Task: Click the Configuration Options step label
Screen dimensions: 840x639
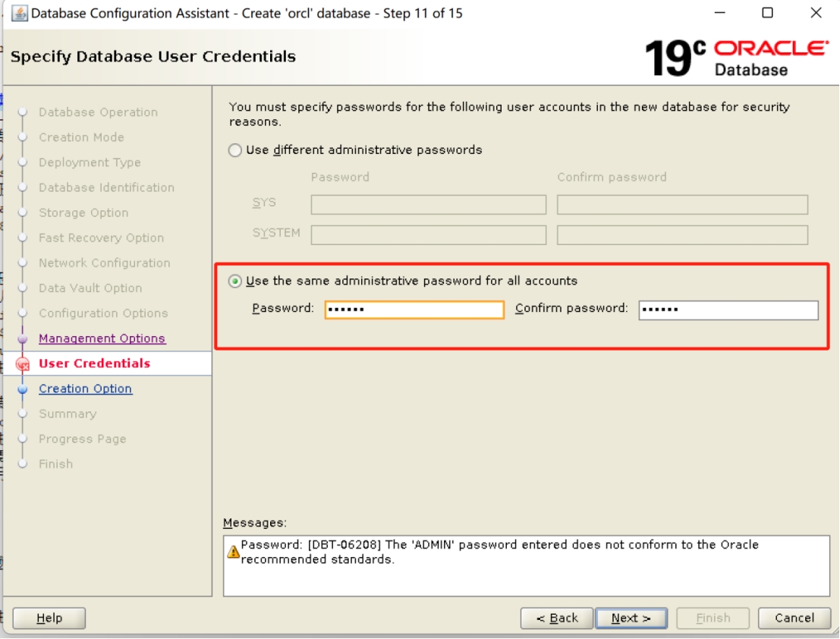Action: (103, 313)
